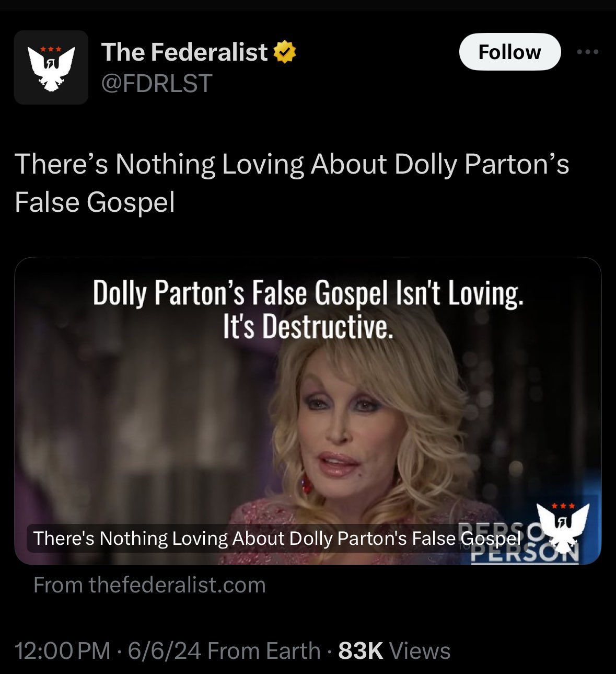
Task: View the 83K Views count
Action: [x=394, y=651]
